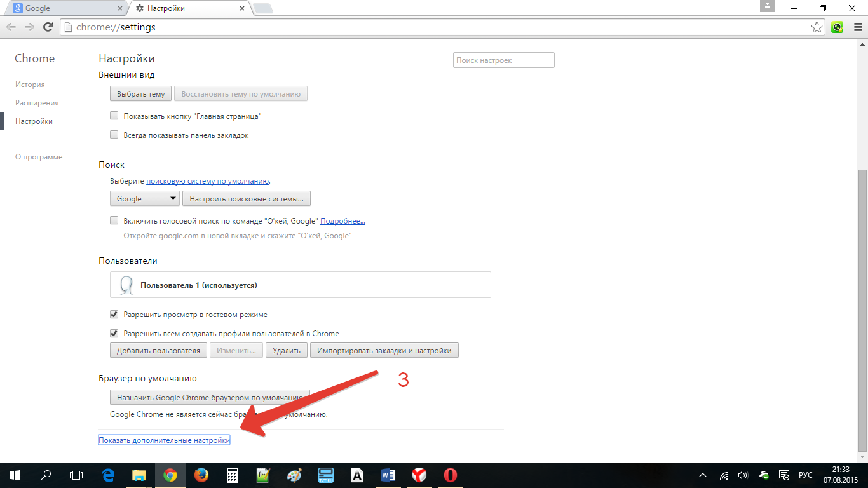Launch Opera from the taskbar
The width and height of the screenshot is (868, 488).
451,475
